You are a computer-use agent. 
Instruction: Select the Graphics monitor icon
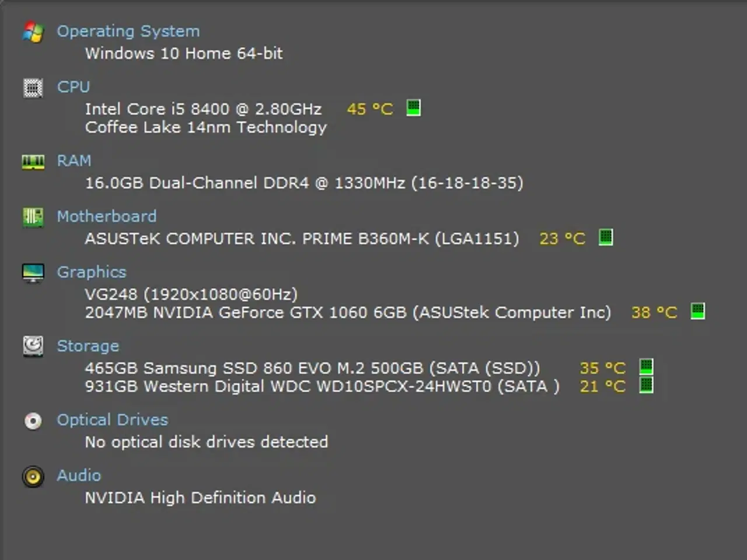coord(33,272)
